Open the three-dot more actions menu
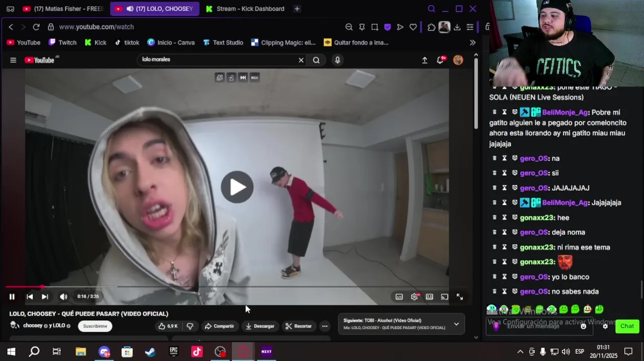This screenshot has width=644, height=361. (x=325, y=326)
